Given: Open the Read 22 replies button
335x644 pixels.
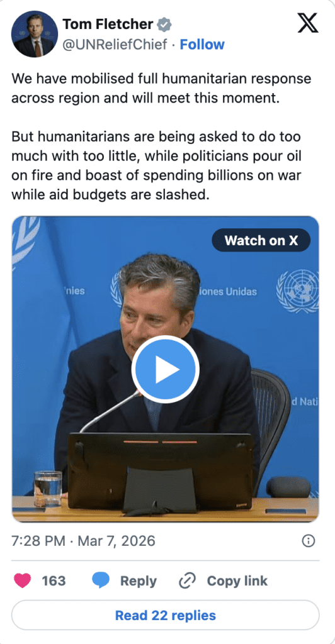Looking at the screenshot, I should tap(165, 615).
